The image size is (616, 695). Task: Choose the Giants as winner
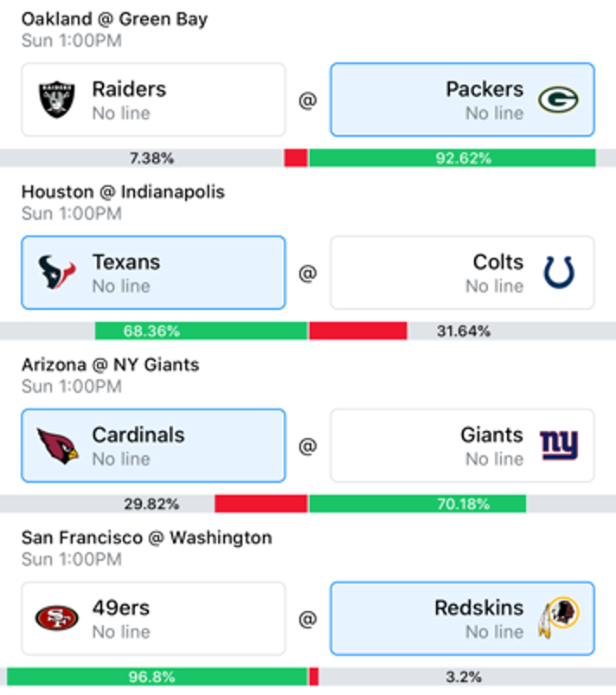tap(462, 446)
